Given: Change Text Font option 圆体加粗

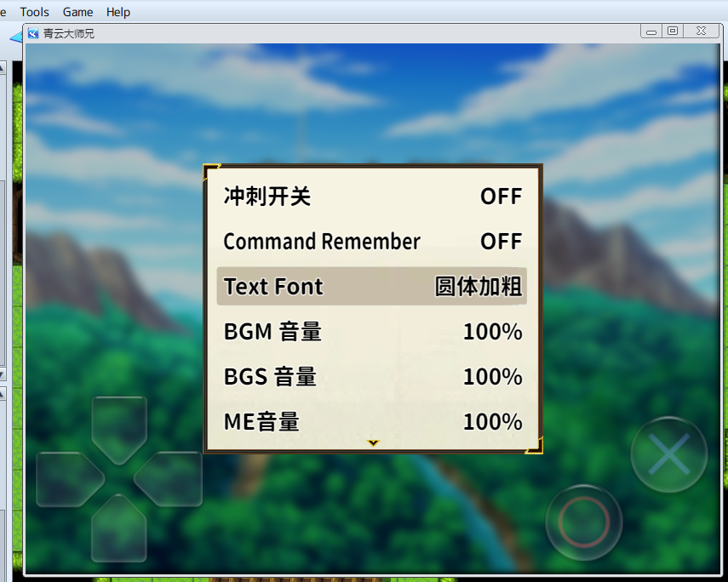Looking at the screenshot, I should click(479, 287).
